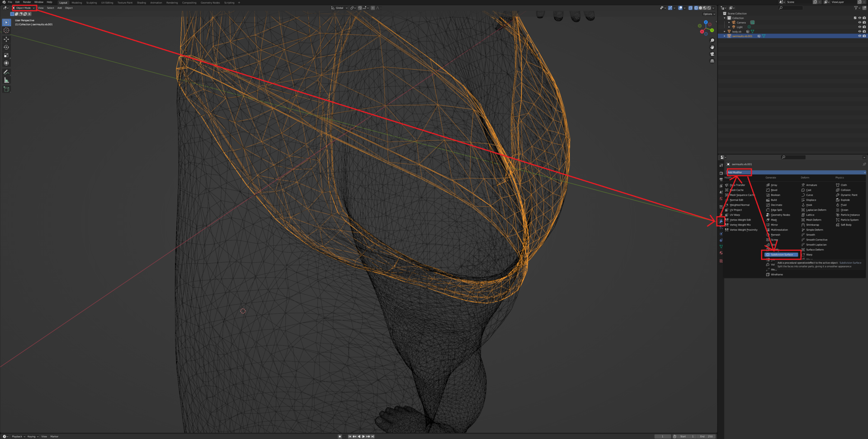Expand the Camera tree item
This screenshot has width=868, height=439.
coord(729,23)
